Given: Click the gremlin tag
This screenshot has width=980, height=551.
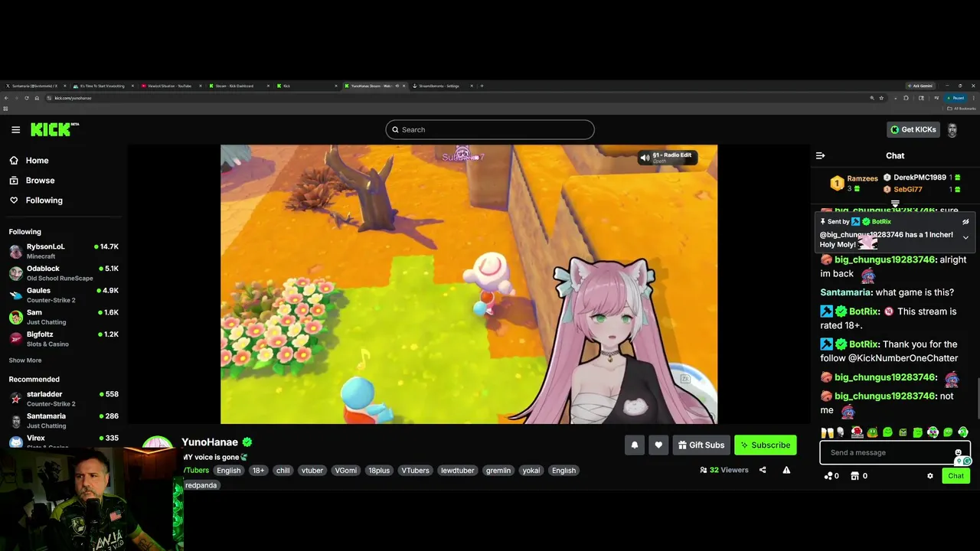Looking at the screenshot, I should click(498, 471).
